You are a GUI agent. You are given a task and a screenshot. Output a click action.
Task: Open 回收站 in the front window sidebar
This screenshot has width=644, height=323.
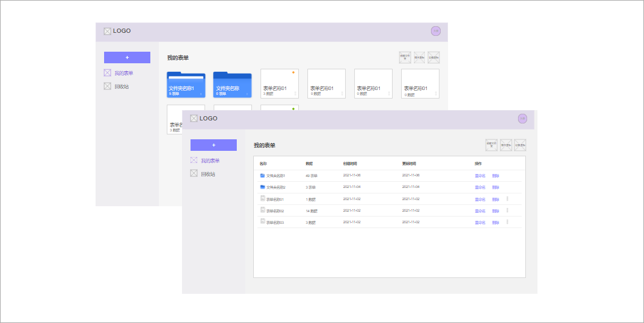208,174
